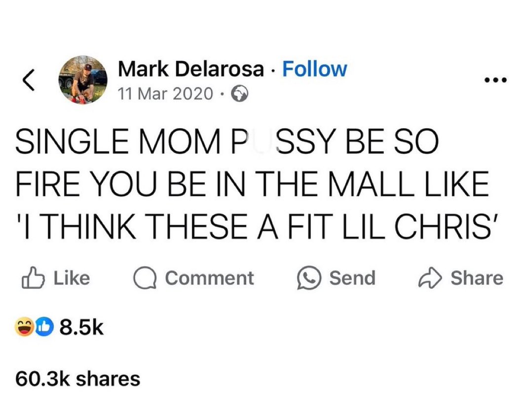Image resolution: width=525 pixels, height=420 pixels.
Task: Click the WhatsApp Send icon
Action: coord(308,279)
